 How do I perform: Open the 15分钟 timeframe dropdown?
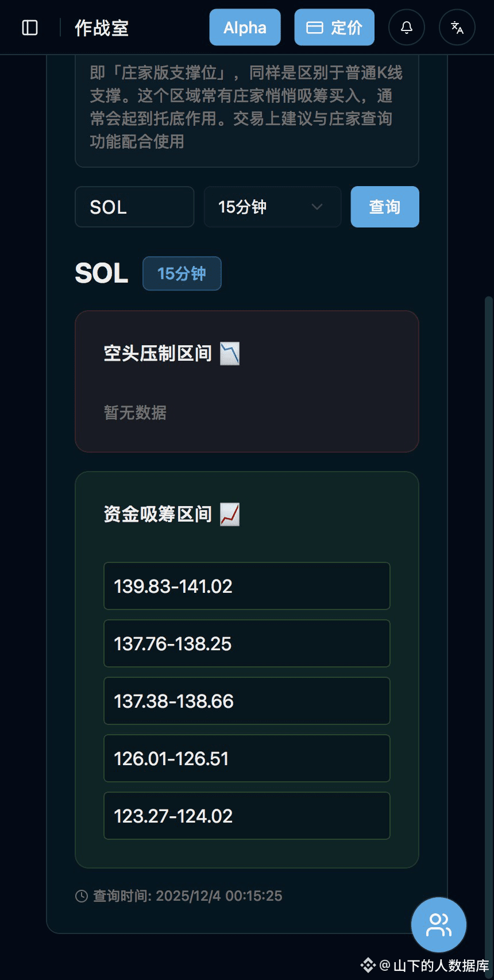tap(272, 207)
